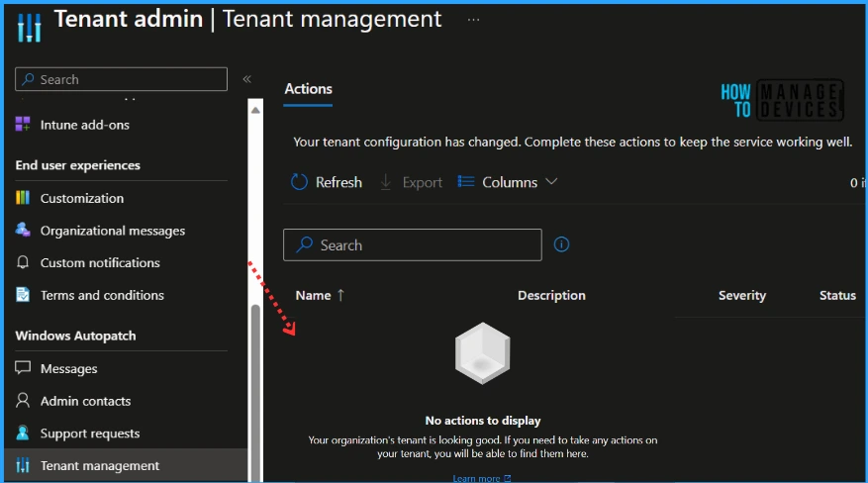Switch to the Actions tab
Screen dimensions: 868x483
(309, 89)
